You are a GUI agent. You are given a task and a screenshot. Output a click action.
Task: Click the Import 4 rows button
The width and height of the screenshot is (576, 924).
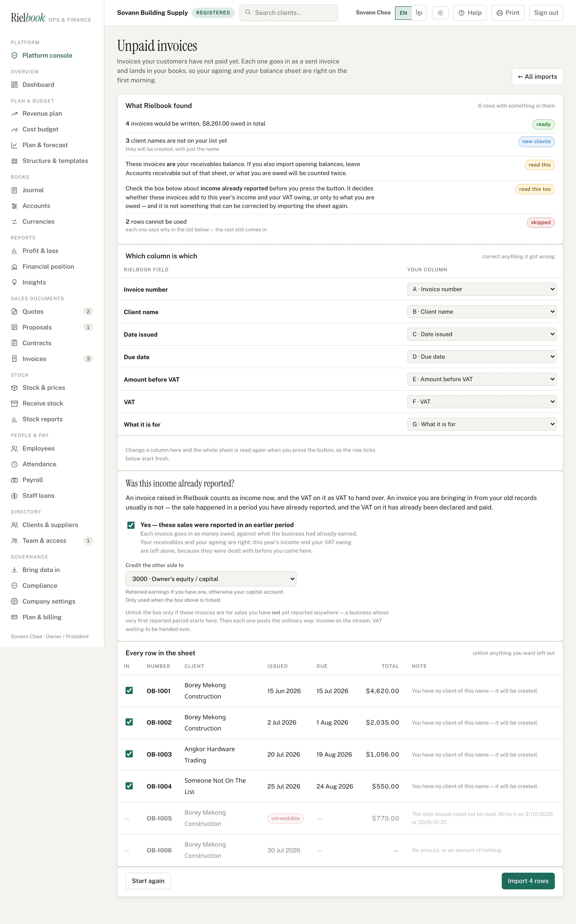tap(528, 881)
